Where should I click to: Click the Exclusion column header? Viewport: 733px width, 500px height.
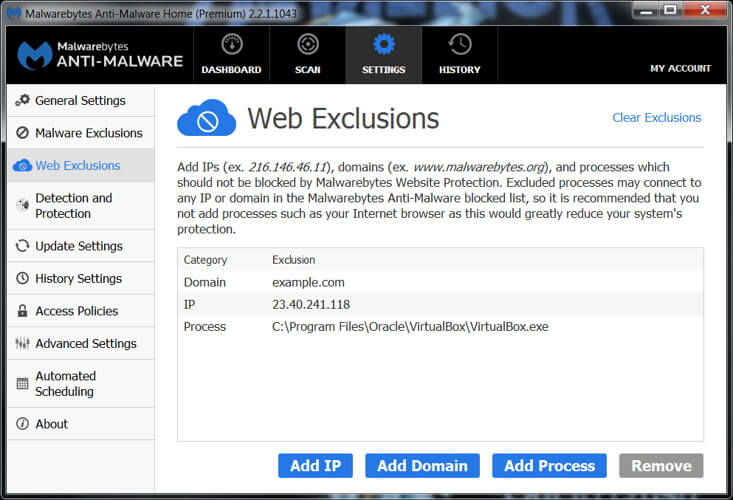click(x=294, y=260)
